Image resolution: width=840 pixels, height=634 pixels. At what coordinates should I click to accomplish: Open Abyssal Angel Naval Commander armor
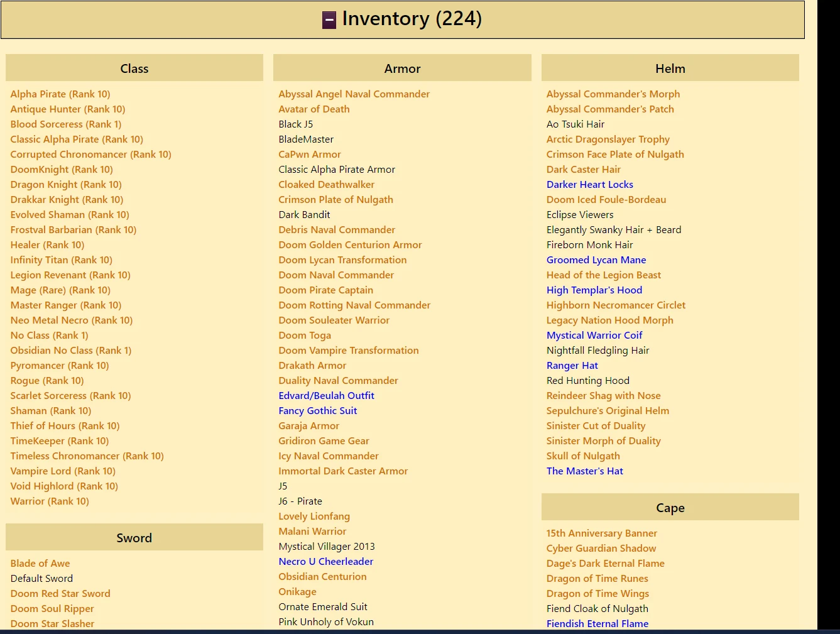(x=354, y=94)
